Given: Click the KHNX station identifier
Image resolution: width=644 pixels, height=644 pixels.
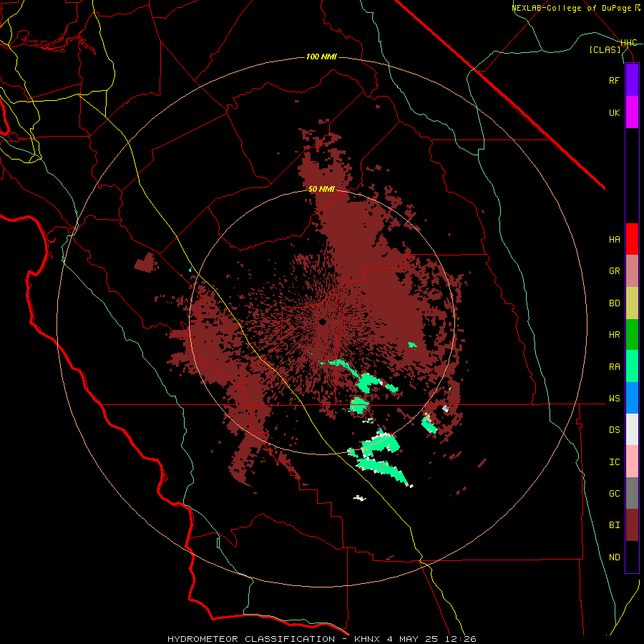Looking at the screenshot, I should [367, 639].
